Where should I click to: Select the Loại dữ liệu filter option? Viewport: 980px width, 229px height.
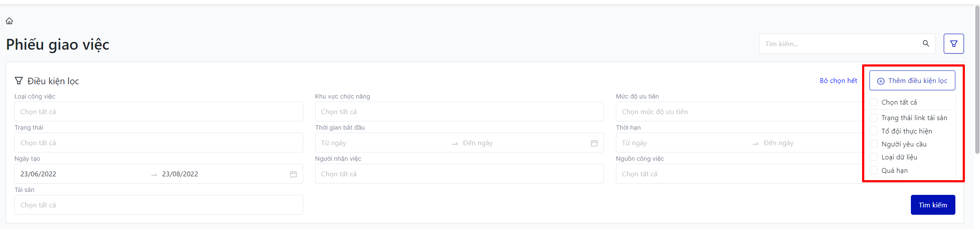coord(874,157)
